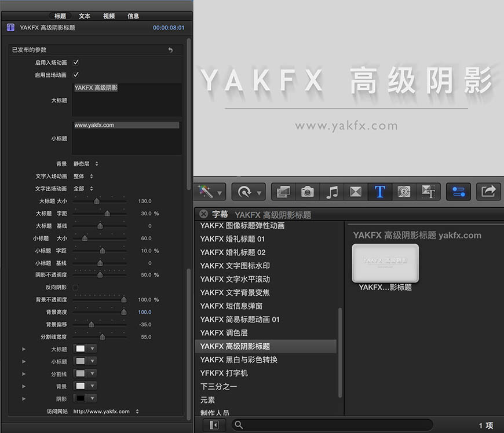Select YAKFX 简易标题动画 01 category
Image resolution: width=504 pixels, height=433 pixels.
[x=266, y=320]
